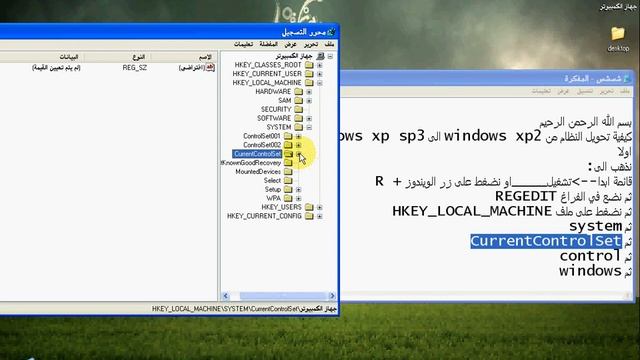
Task: Click the MountedDevices folder icon
Action: 288,171
